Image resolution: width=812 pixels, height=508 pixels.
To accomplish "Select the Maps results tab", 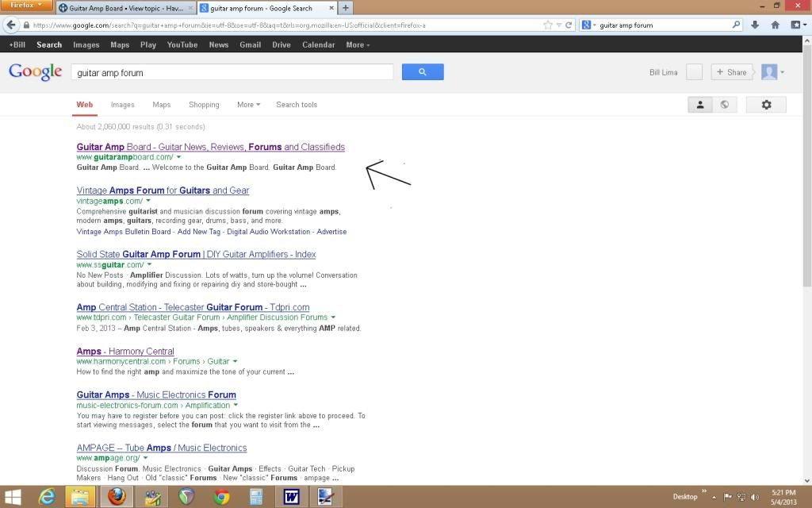I will tap(162, 105).
